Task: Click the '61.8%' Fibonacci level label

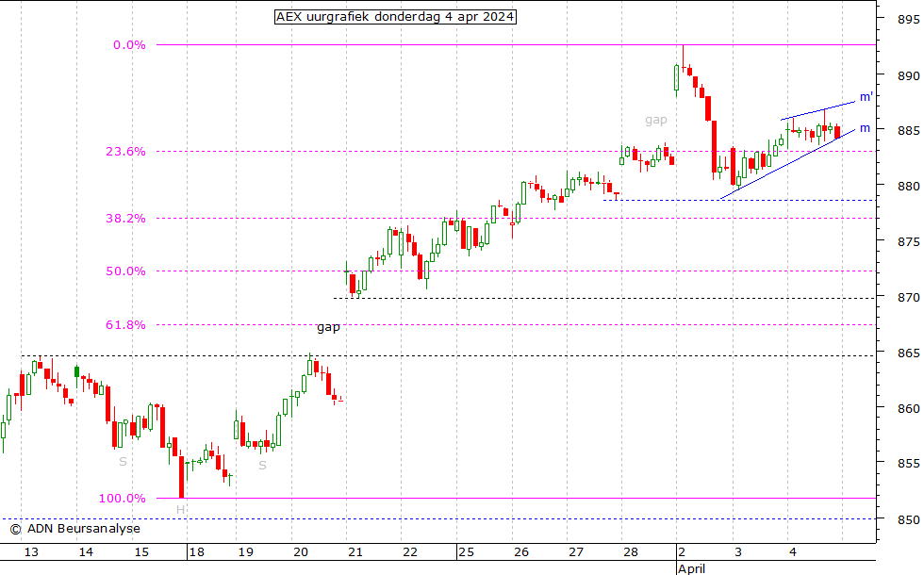Action: pos(125,324)
